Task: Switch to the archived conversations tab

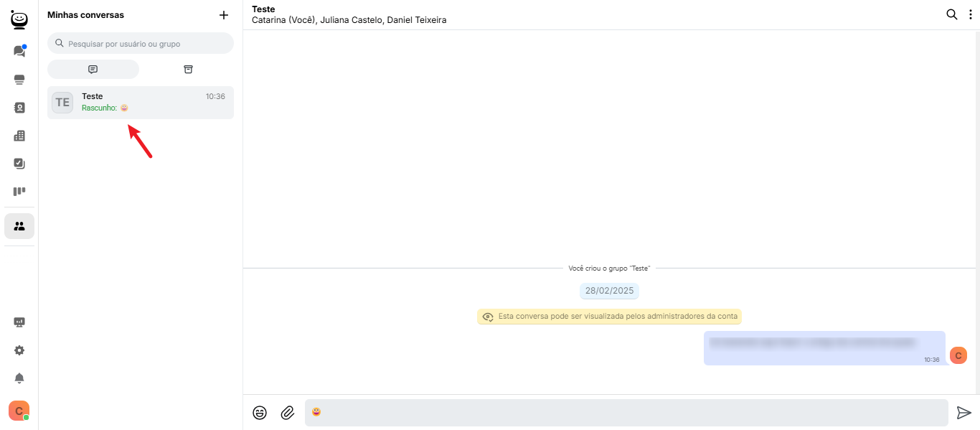Action: pyautogui.click(x=188, y=70)
